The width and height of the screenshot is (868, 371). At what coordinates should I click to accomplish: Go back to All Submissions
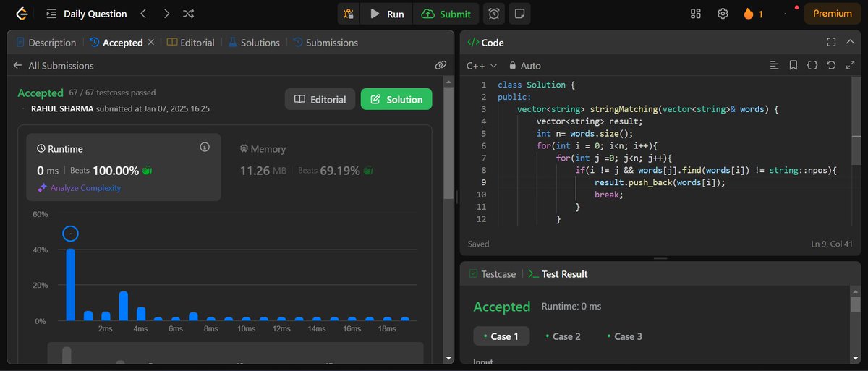point(54,65)
